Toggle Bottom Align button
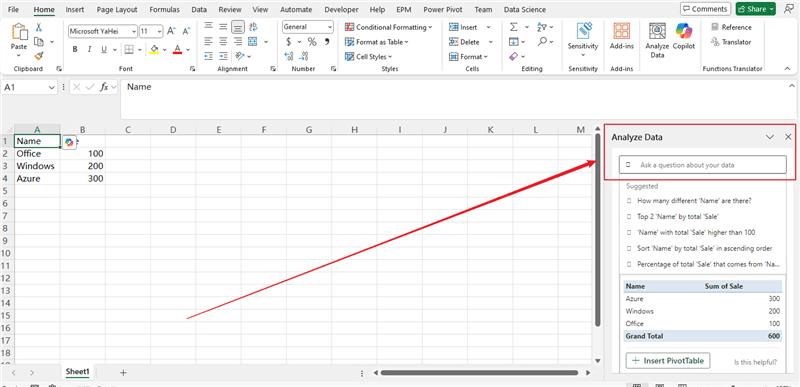Viewport: 800px width, 387px height. tap(238, 27)
